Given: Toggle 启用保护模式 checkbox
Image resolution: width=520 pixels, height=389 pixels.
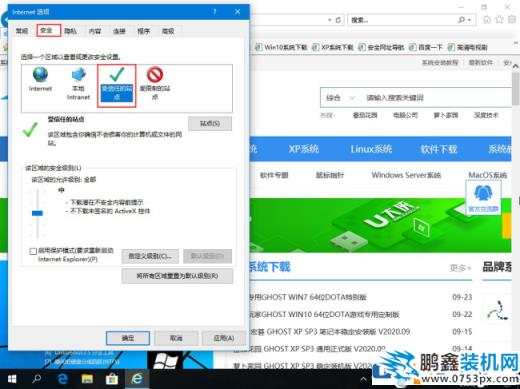Looking at the screenshot, I should coord(33,251).
